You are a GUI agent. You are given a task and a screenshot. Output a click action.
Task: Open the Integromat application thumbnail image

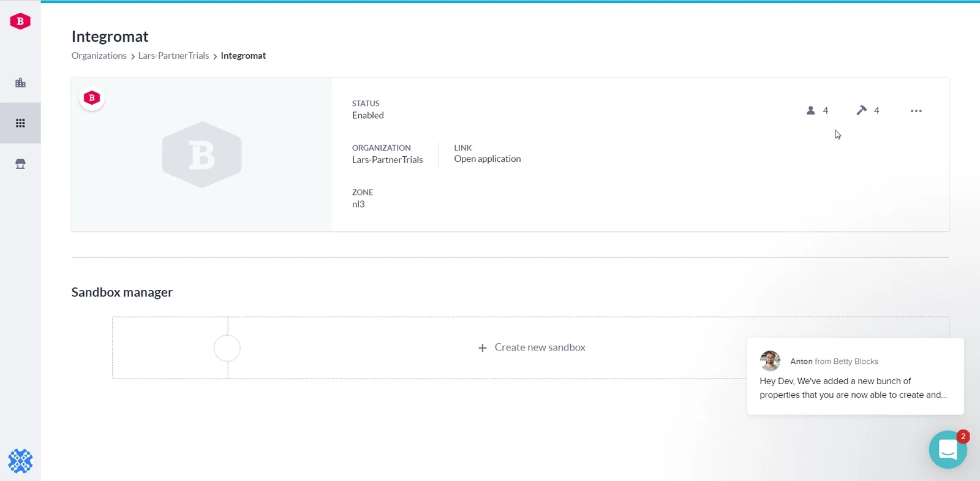click(x=202, y=154)
